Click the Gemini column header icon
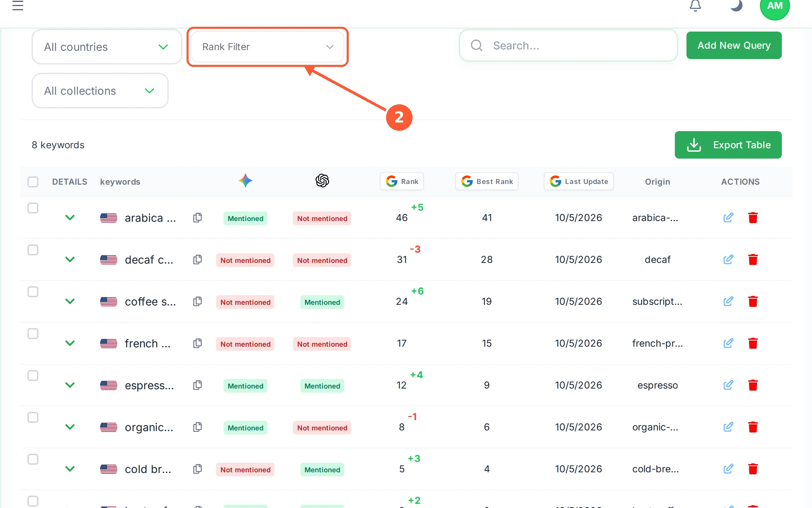Viewport: 812px width, 508px height. coord(246,181)
